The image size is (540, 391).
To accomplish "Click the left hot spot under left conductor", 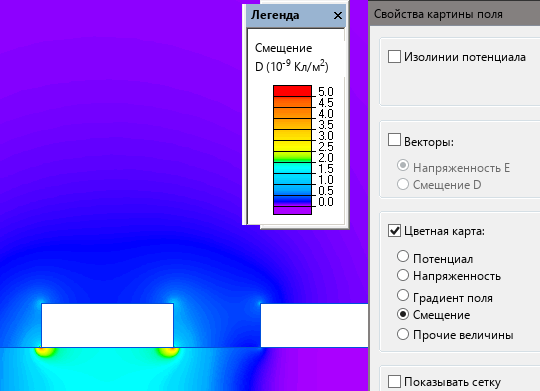I will [44, 352].
